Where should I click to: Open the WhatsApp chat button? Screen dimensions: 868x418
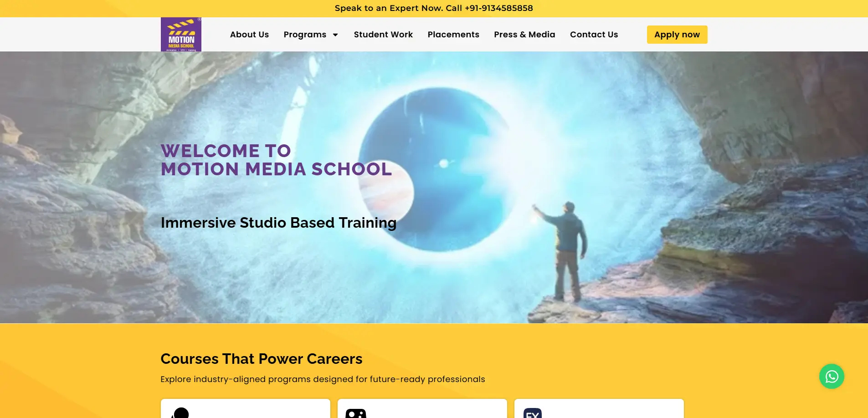point(832,376)
